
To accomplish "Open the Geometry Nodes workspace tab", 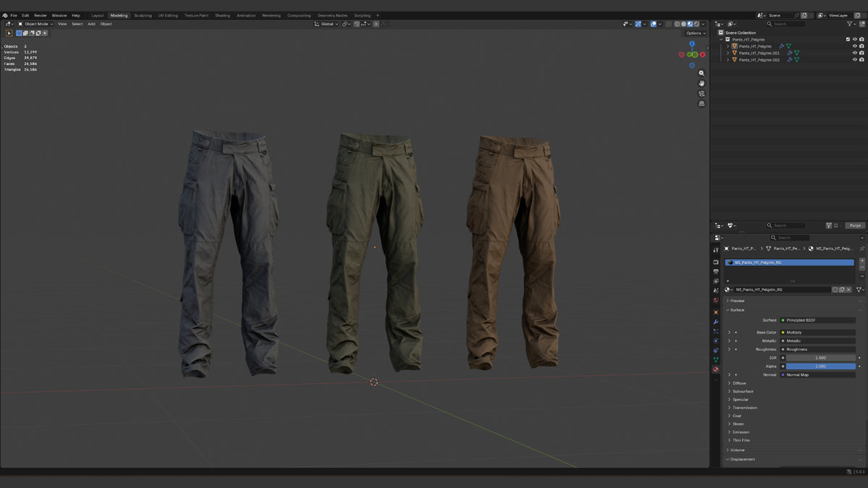I will (x=332, y=15).
